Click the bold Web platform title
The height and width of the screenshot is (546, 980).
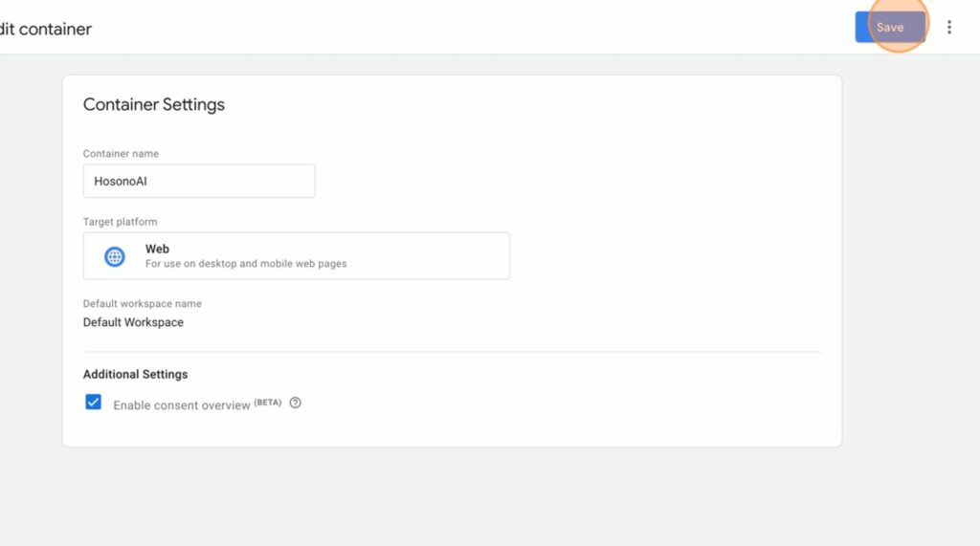[157, 249]
